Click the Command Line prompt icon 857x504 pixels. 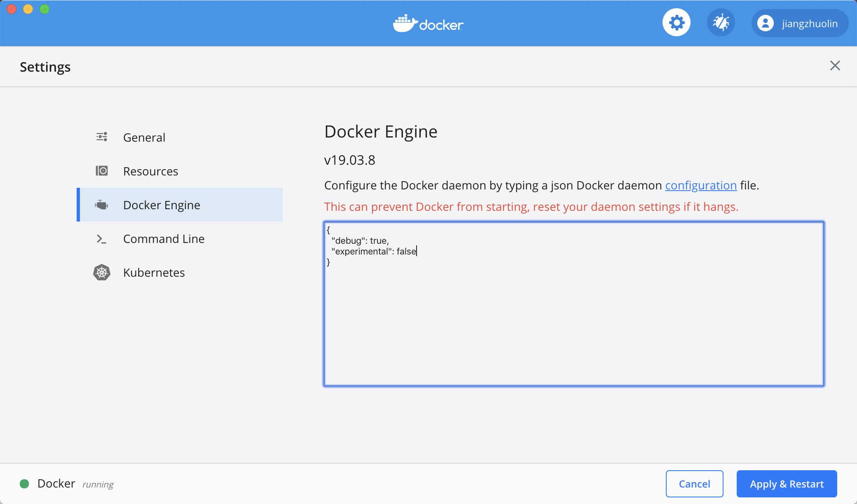pos(101,239)
